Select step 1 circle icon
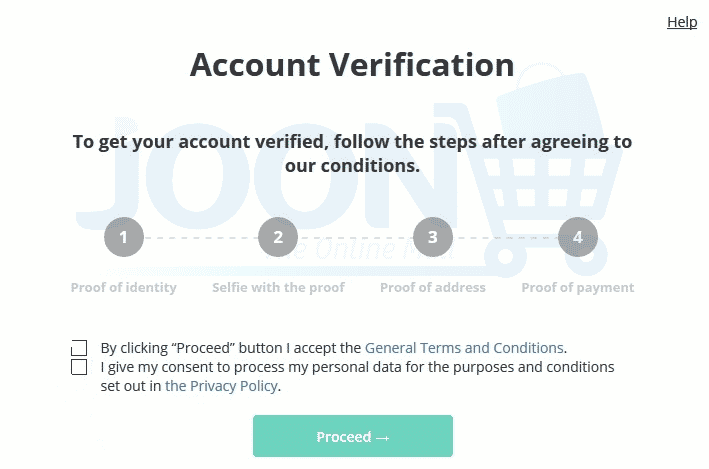The image size is (709, 469). coord(124,237)
